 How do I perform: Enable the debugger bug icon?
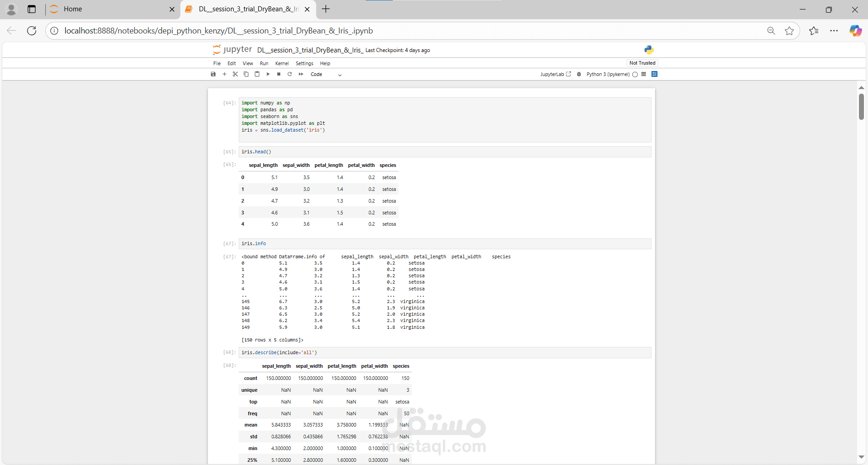click(579, 74)
